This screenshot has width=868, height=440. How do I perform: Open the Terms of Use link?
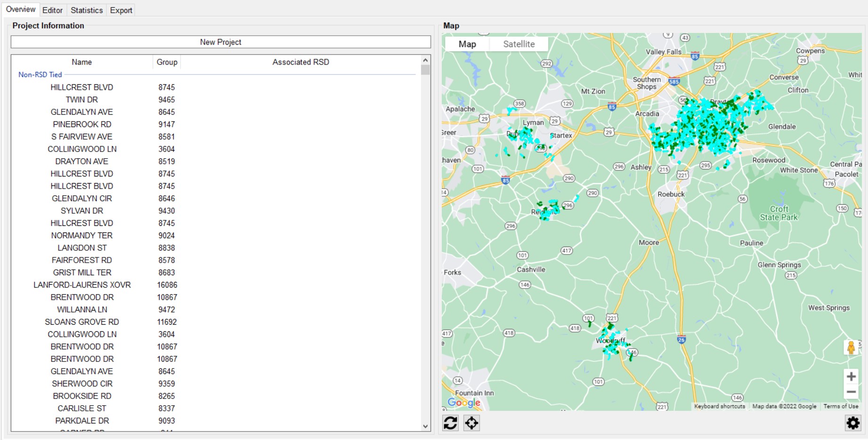840,406
